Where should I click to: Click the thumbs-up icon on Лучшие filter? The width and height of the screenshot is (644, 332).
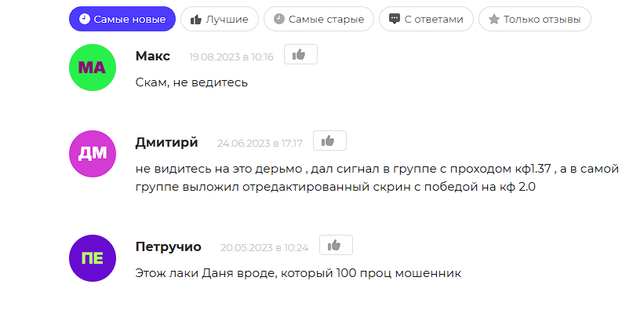pos(196,20)
